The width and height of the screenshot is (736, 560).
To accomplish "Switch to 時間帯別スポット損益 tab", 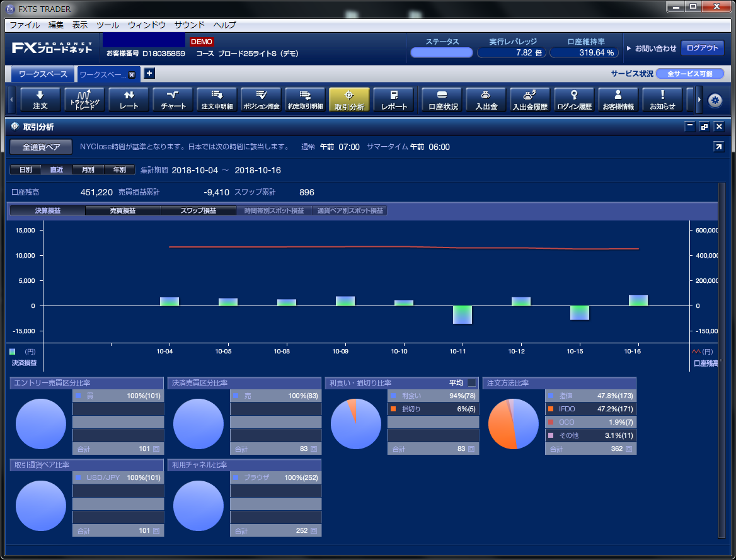I will click(x=274, y=211).
